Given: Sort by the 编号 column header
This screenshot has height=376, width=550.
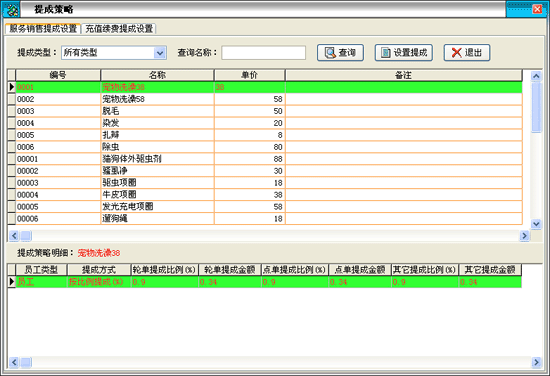Looking at the screenshot, I should click(x=58, y=75).
